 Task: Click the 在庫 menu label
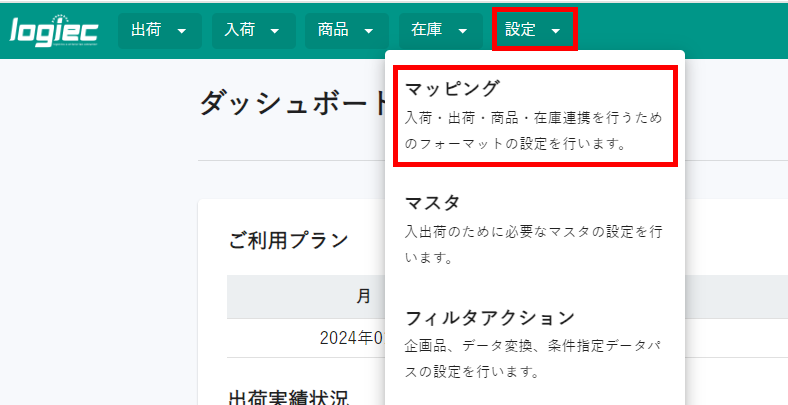427,30
